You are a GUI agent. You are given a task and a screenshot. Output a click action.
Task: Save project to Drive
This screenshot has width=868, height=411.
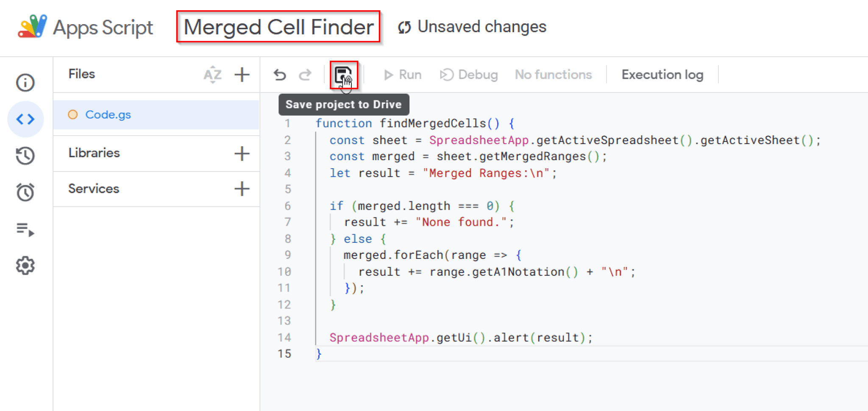pos(343,74)
